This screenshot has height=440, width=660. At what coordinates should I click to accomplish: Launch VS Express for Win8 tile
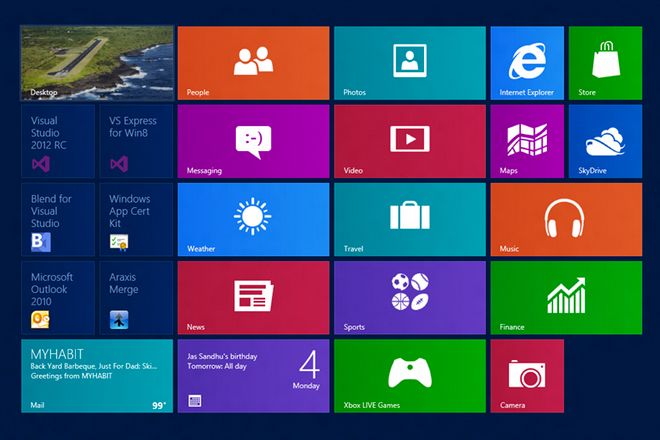click(136, 141)
